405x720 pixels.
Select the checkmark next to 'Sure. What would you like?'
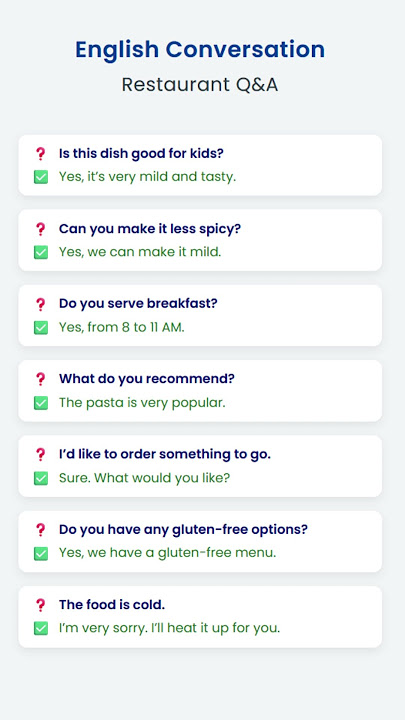pyautogui.click(x=41, y=478)
